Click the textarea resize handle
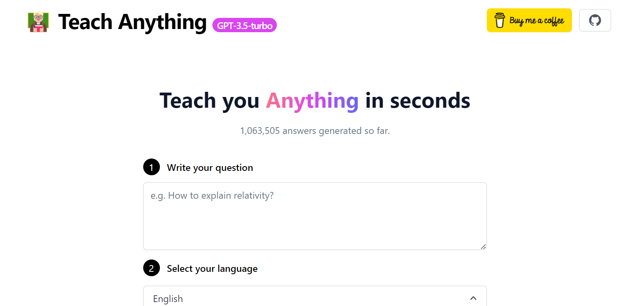This screenshot has width=644, height=306. [x=484, y=246]
